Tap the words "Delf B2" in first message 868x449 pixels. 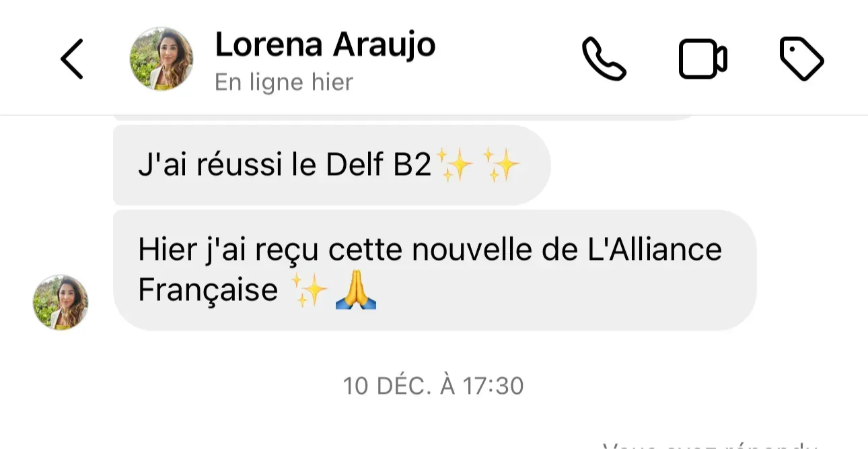click(379, 166)
